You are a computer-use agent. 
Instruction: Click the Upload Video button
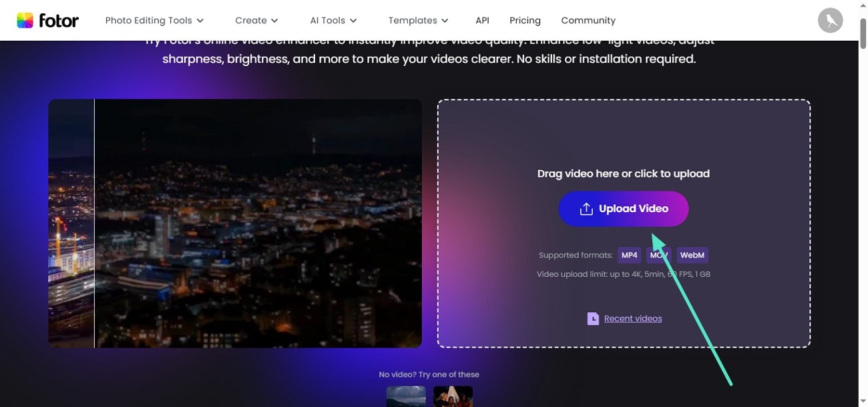624,209
